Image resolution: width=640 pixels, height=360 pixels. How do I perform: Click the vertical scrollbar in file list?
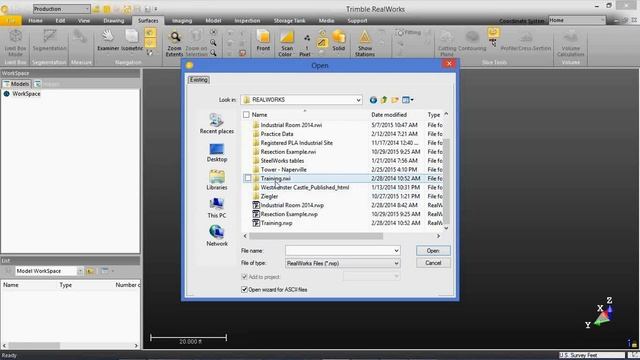446,180
